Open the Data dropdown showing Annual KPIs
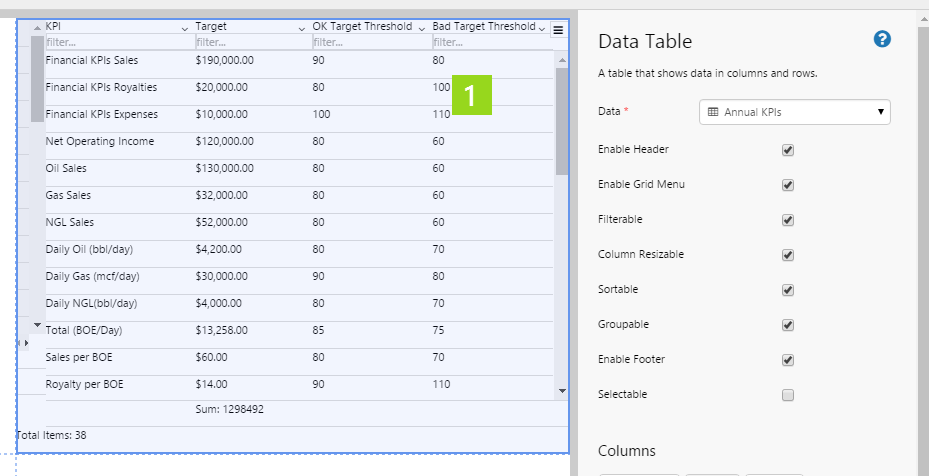Viewport: 929px width, 476px height. click(x=794, y=112)
